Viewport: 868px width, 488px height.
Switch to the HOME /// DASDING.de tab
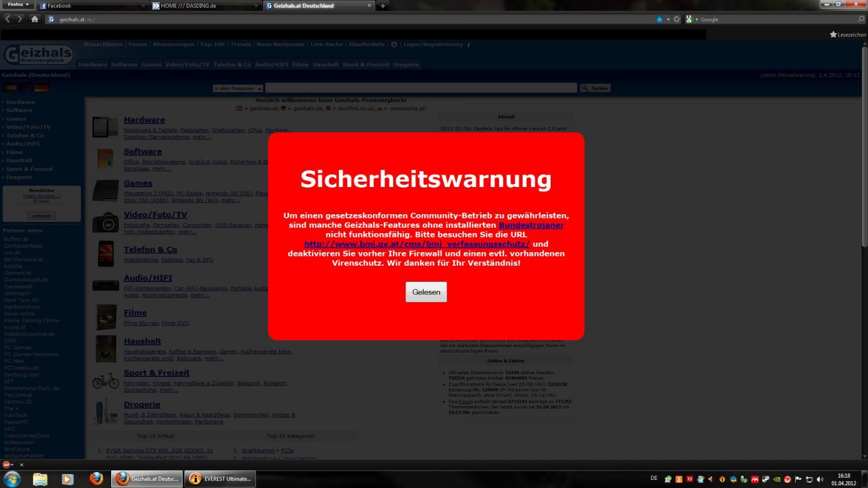(x=205, y=5)
